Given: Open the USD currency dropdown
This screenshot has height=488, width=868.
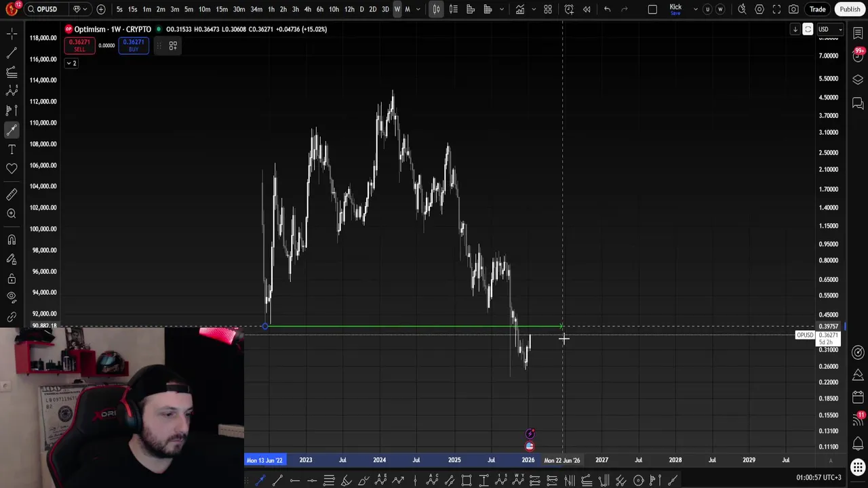Looking at the screenshot, I should click(x=830, y=29).
